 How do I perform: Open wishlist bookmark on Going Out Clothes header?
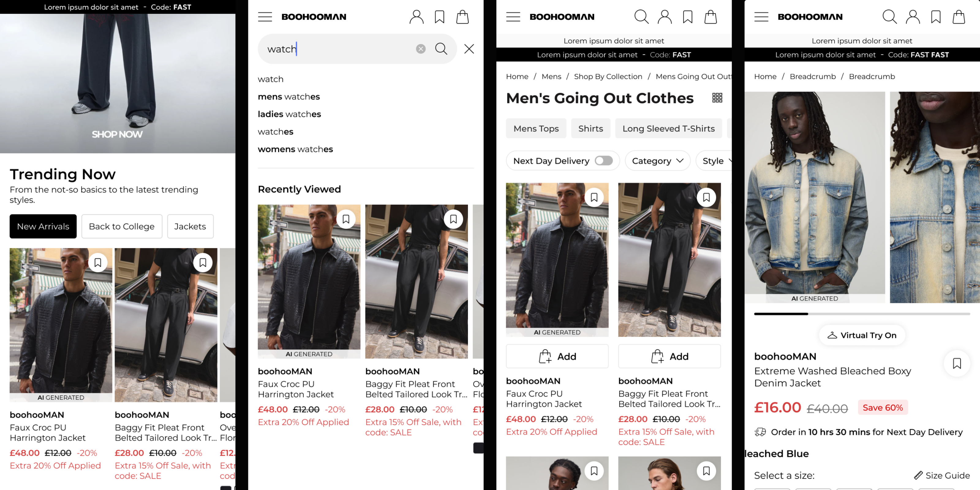pyautogui.click(x=688, y=17)
